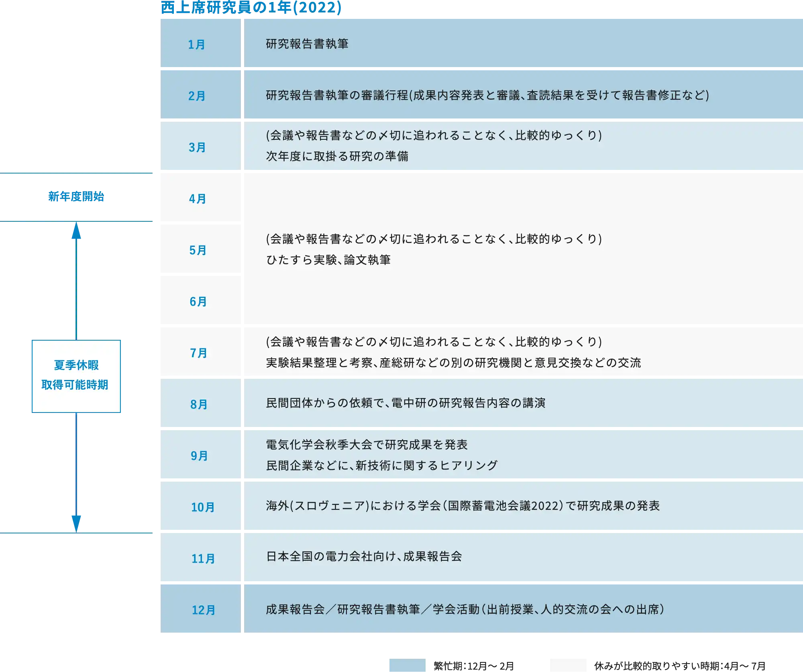The image size is (803, 672).
Task: Click 海外(スロヴェニア)における学会 text in October row
Action: click(353, 506)
